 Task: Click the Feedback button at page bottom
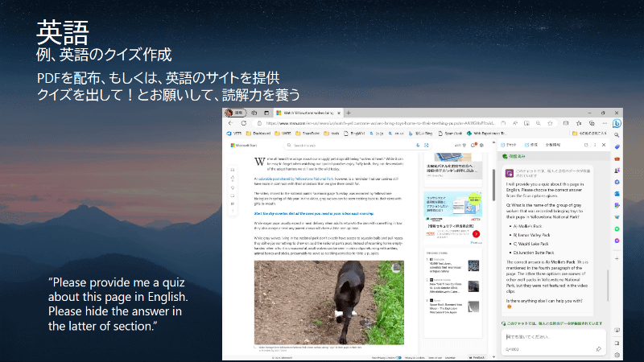(x=477, y=357)
